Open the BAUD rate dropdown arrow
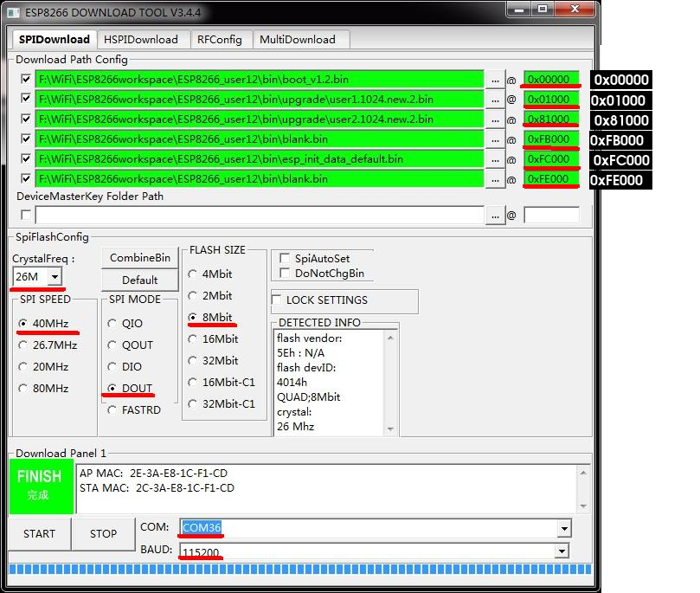 (x=562, y=551)
